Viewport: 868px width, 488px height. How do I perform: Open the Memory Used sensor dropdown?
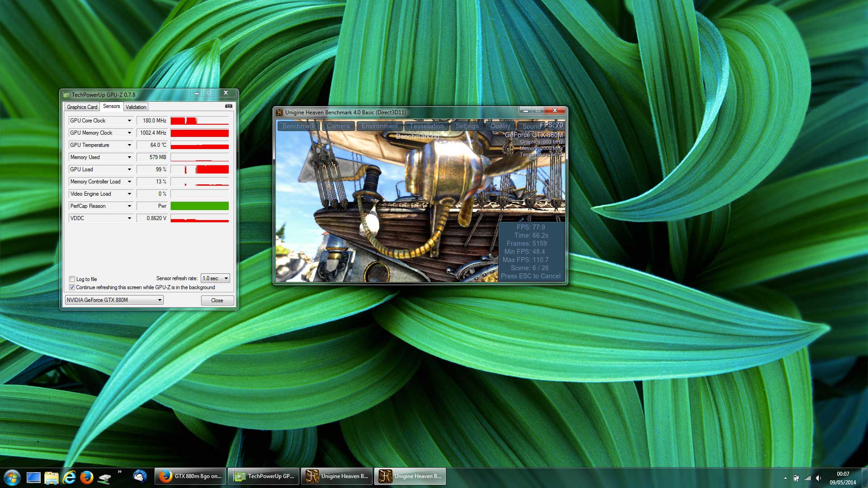point(129,157)
